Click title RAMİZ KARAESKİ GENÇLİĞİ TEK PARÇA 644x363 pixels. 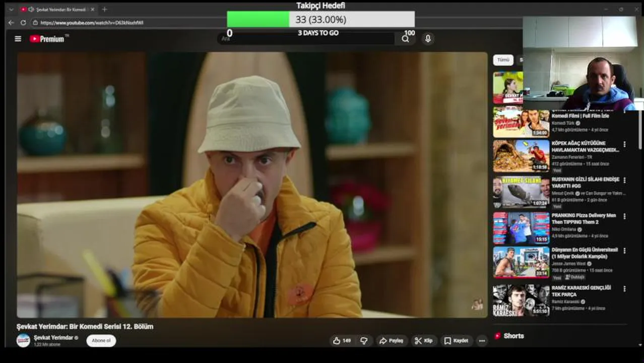[582, 291]
